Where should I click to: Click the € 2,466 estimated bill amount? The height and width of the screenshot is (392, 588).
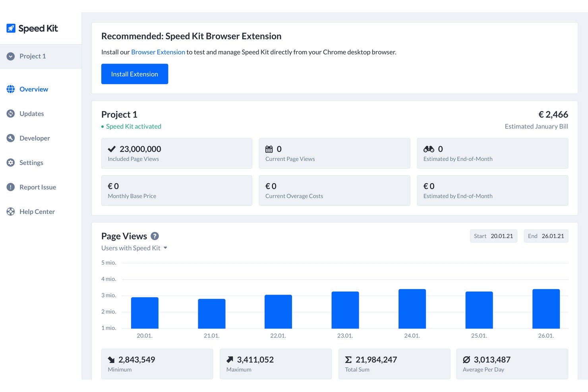pyautogui.click(x=553, y=114)
